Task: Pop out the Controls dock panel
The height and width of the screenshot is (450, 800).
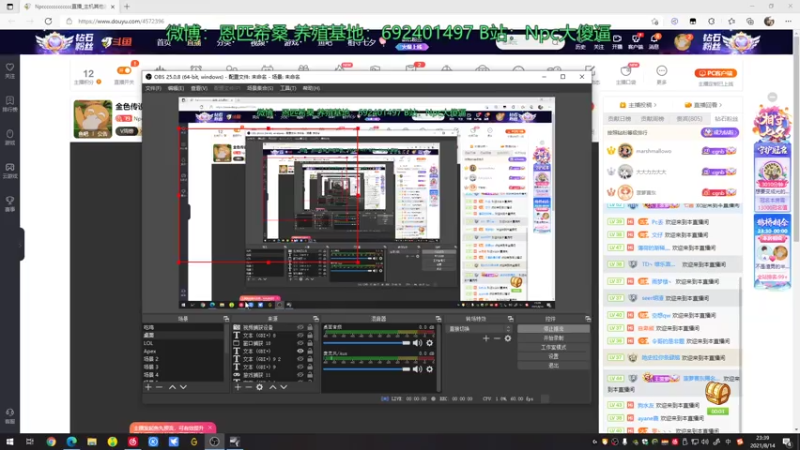Action: coord(588,319)
